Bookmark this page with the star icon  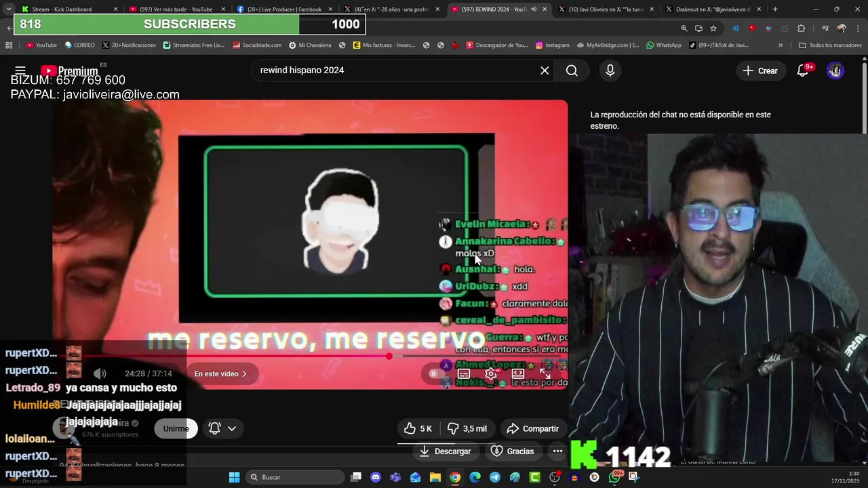pos(713,28)
